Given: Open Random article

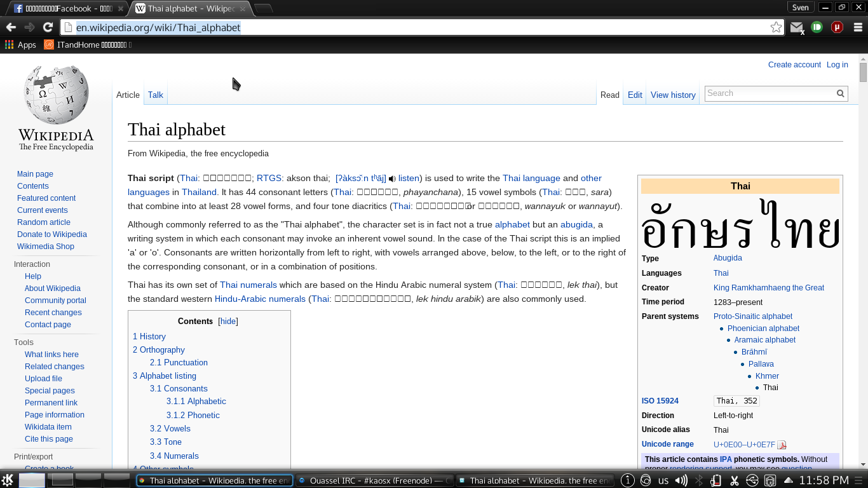Looking at the screenshot, I should click(x=44, y=222).
